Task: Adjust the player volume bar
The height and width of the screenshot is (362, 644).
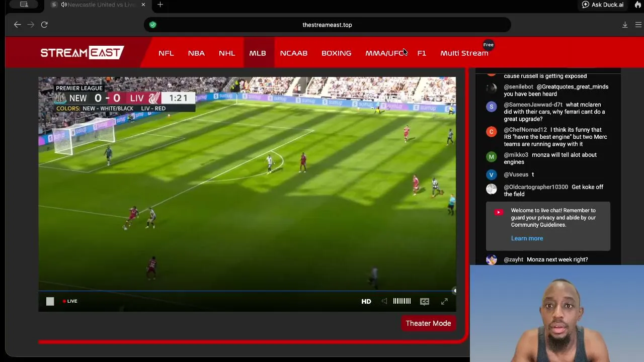Action: tap(401, 301)
